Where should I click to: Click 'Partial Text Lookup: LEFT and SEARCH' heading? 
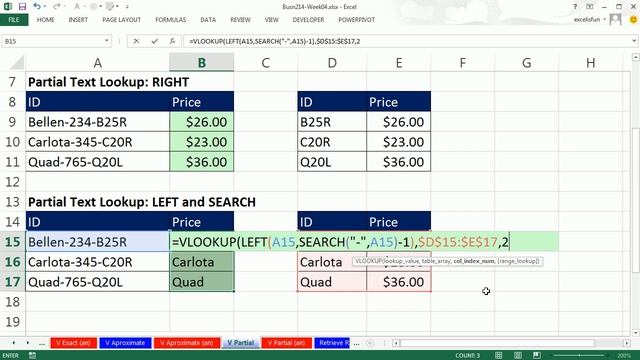pyautogui.click(x=142, y=202)
